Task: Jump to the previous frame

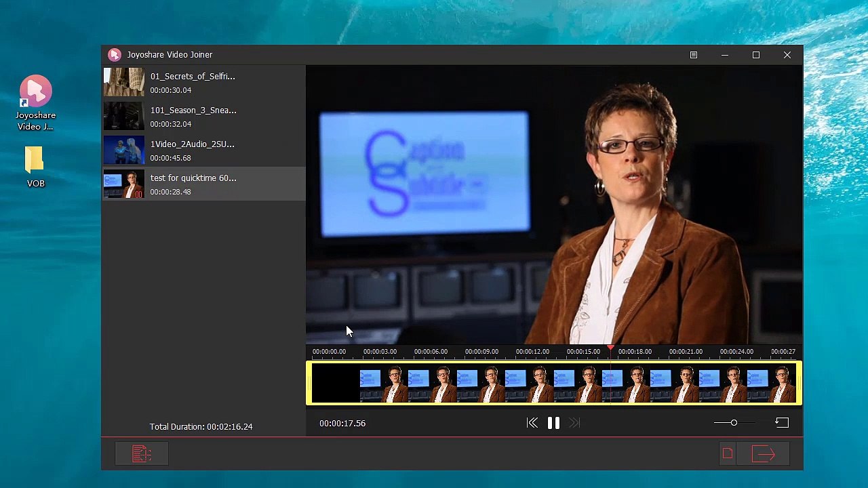Action: pos(532,423)
